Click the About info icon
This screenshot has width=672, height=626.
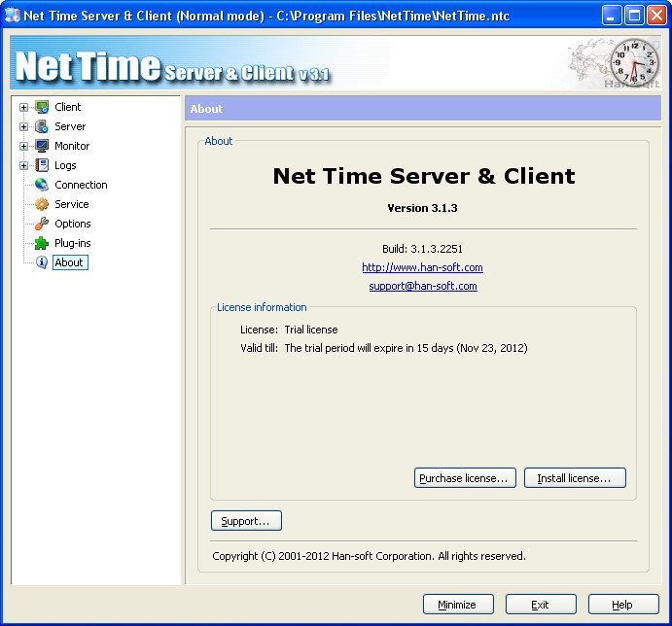click(x=42, y=262)
